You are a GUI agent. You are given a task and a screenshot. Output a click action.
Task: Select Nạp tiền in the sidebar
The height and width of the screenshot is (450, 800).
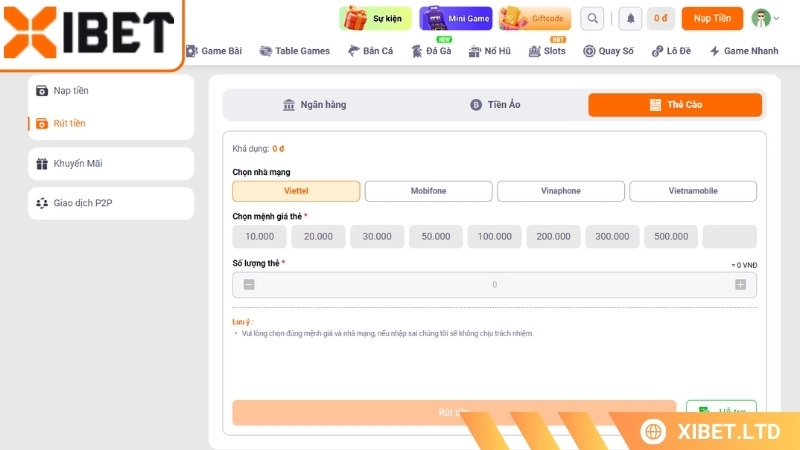click(111, 91)
